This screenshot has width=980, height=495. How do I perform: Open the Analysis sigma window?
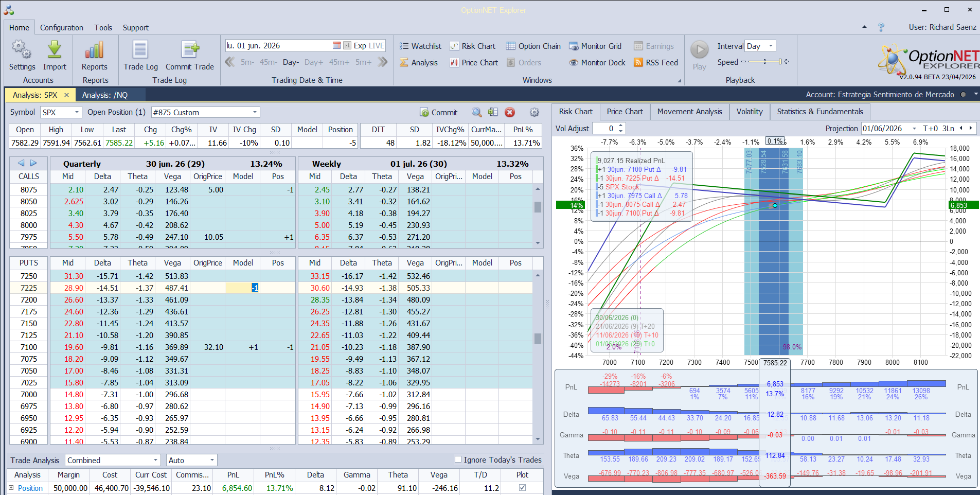coord(419,62)
